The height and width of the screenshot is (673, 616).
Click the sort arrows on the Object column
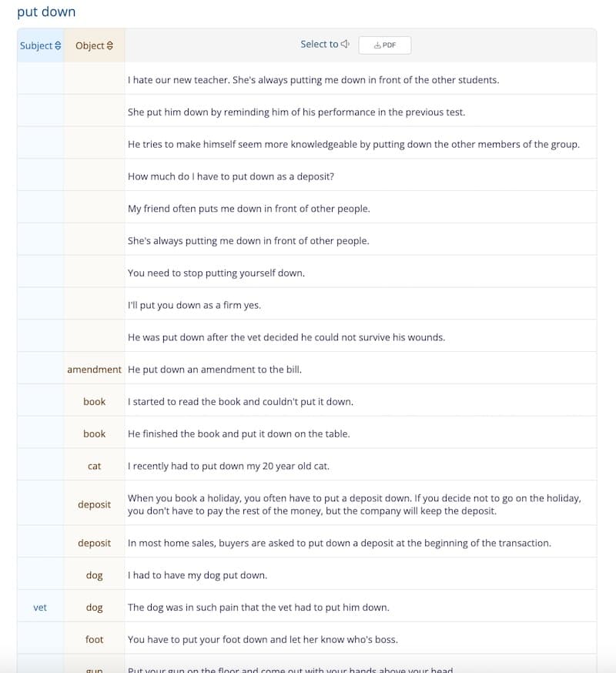click(x=111, y=45)
